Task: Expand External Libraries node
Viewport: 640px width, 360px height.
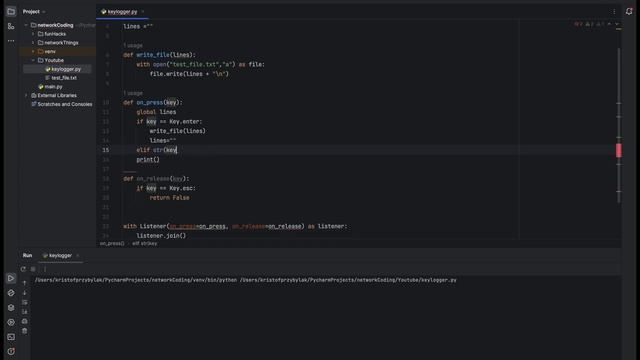Action: pos(26,96)
